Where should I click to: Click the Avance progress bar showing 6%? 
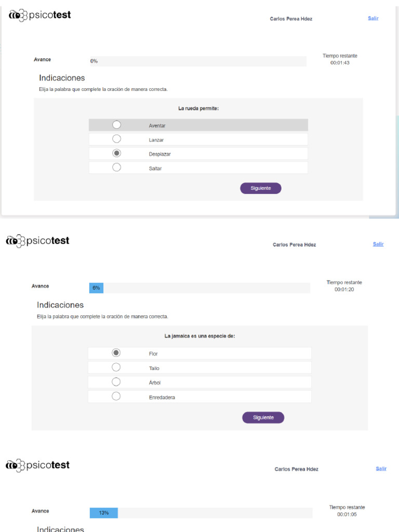point(199,288)
